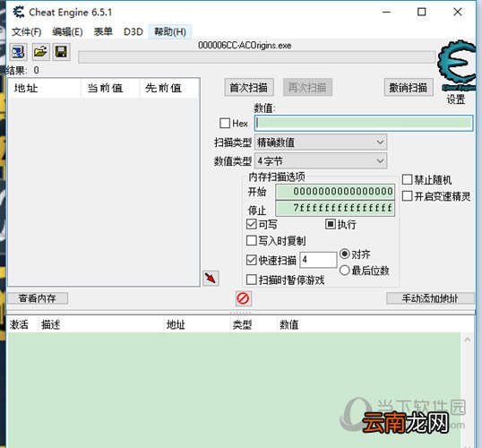Uncheck the 可写 checkbox
Image resolution: width=482 pixels, height=448 pixels.
click(x=252, y=224)
